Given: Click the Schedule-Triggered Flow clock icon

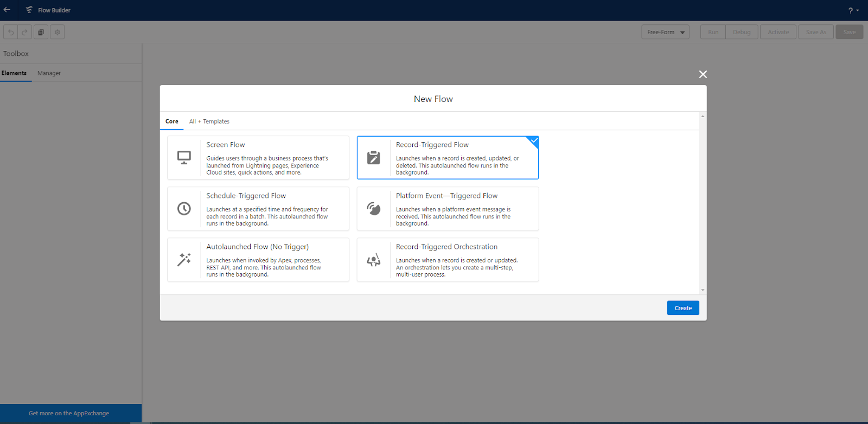Looking at the screenshot, I should click(x=184, y=209).
